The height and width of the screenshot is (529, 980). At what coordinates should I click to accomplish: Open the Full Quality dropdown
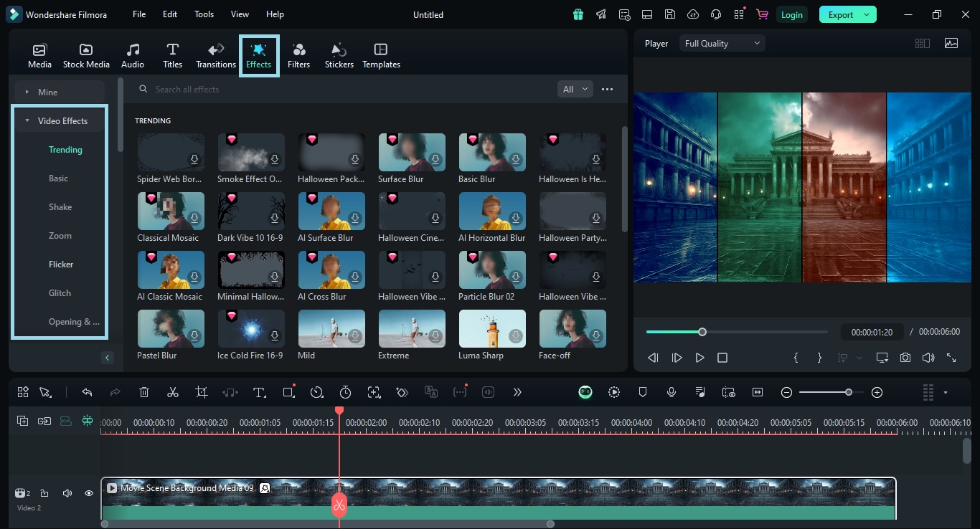[722, 43]
